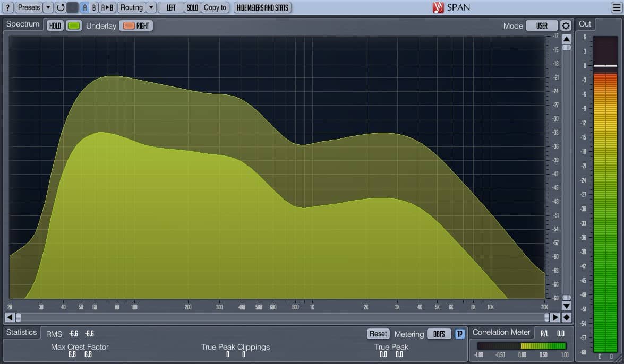Click the green spectrum color swatch
Screen dimensions: 624x364
[74, 25]
